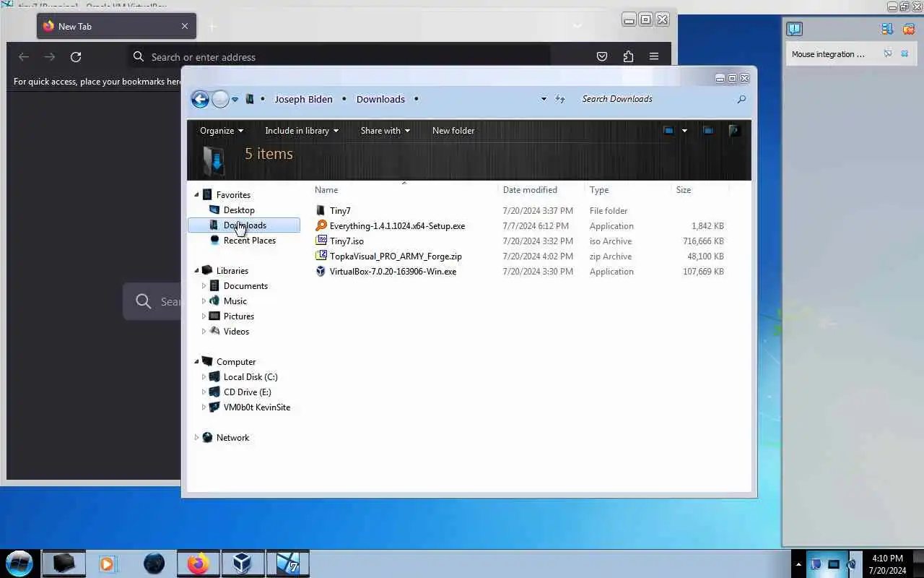The width and height of the screenshot is (924, 578).
Task: Collapse the Computer group
Action: pyautogui.click(x=196, y=362)
